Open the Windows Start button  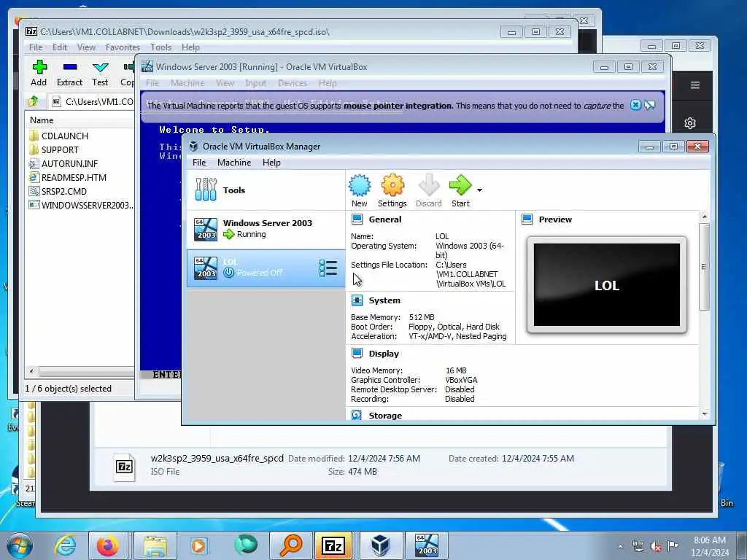click(x=20, y=545)
